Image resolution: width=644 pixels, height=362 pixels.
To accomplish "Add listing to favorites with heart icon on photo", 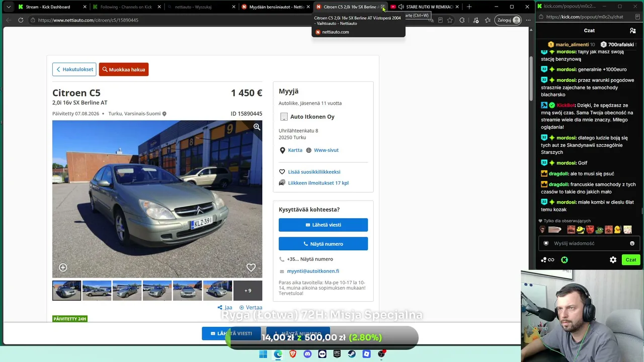I will 251,267.
